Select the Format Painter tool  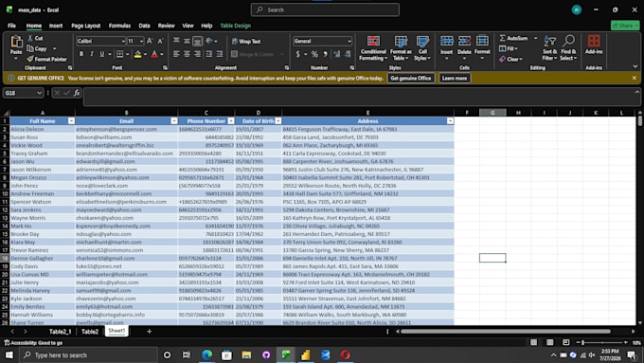click(46, 59)
